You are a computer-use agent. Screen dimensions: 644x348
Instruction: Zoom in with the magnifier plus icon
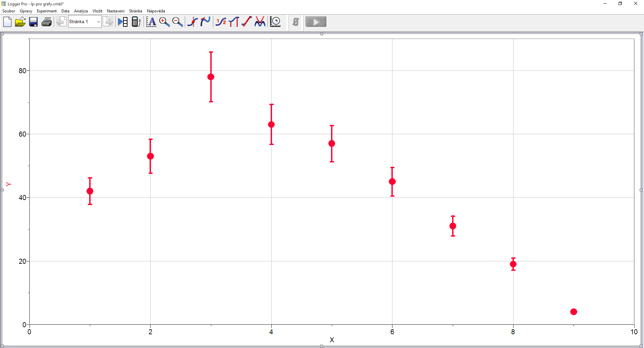click(164, 22)
